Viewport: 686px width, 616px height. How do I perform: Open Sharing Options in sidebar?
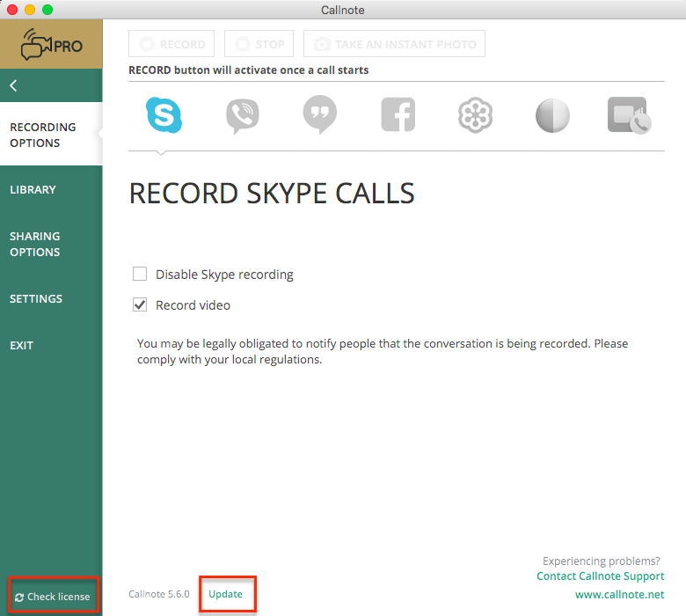pos(35,244)
